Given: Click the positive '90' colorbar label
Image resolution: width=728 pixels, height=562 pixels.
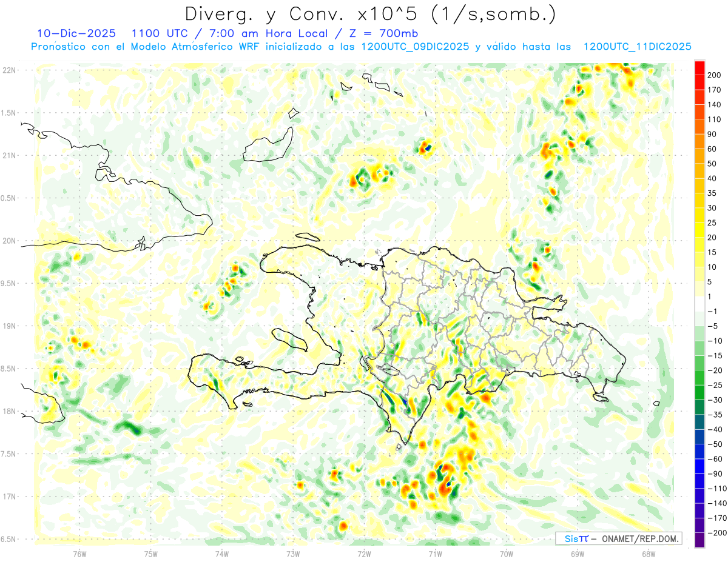Looking at the screenshot, I should [713, 134].
